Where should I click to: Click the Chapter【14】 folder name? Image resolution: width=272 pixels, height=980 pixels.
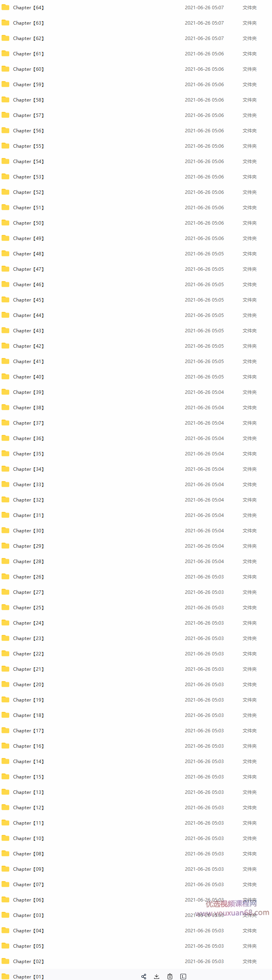[x=28, y=762]
